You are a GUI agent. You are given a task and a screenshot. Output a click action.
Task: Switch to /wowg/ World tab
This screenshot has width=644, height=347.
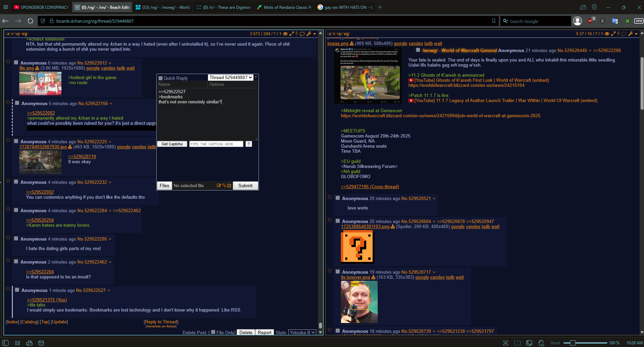(163, 7)
